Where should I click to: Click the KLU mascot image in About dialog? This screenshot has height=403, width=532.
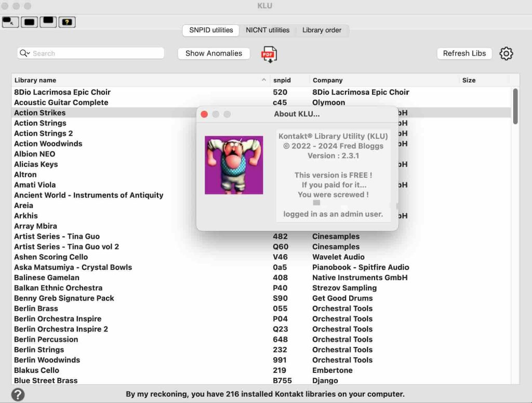coord(234,166)
